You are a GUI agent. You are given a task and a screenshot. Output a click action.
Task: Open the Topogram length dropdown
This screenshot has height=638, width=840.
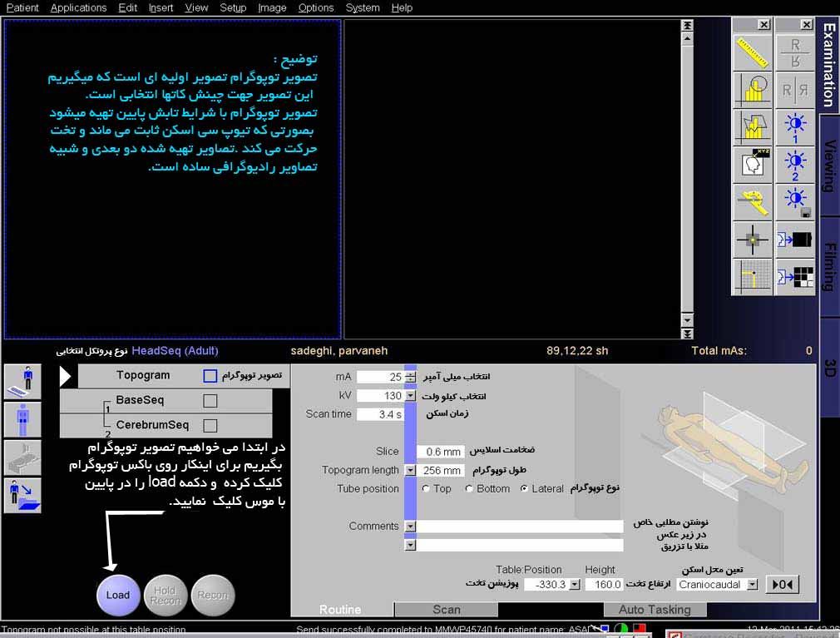click(x=410, y=470)
